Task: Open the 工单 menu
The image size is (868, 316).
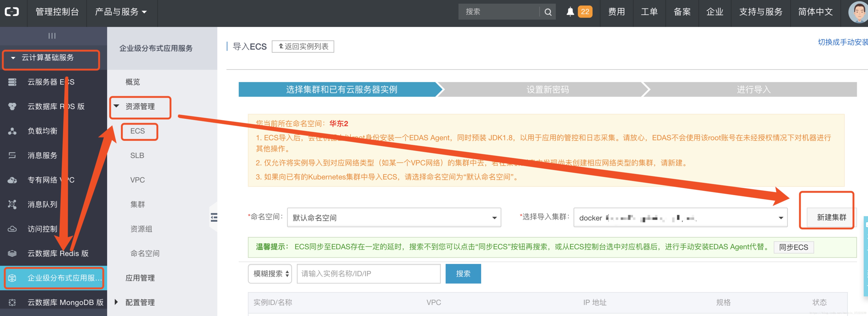Action: [649, 12]
